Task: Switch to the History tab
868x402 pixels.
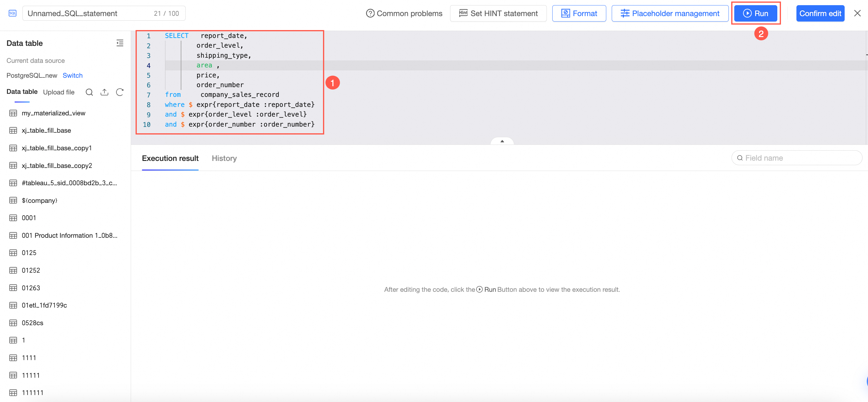Action: coord(224,158)
